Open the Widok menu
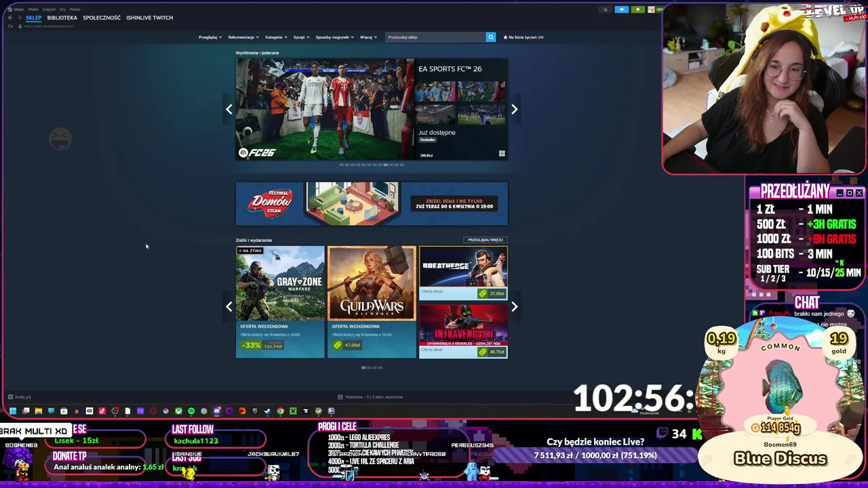This screenshot has width=868, height=488. point(33,9)
